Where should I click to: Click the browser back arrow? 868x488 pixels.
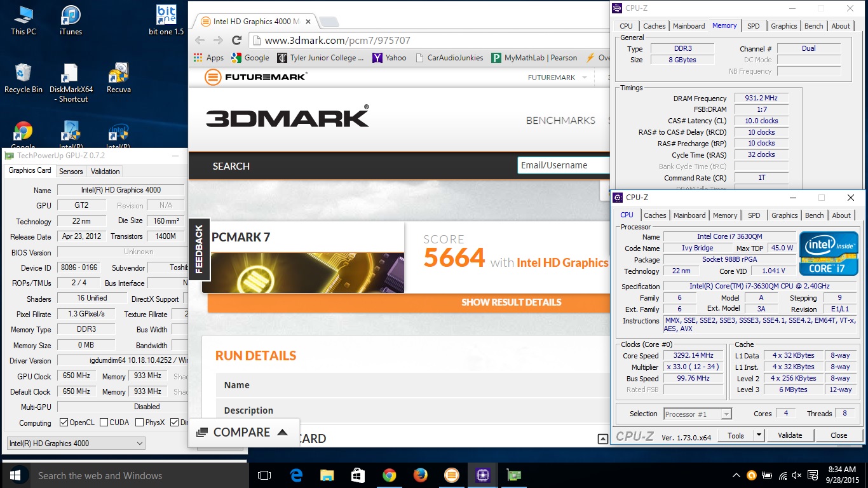pyautogui.click(x=200, y=40)
